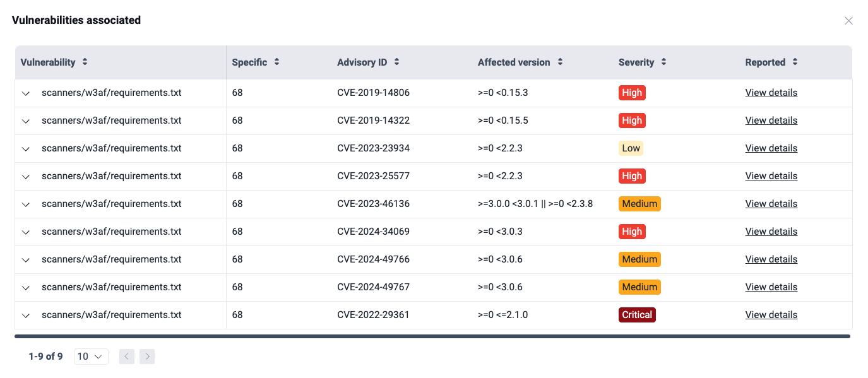Image resolution: width=868 pixels, height=378 pixels.
Task: Sort the table by Vulnerability column
Action: coord(83,62)
